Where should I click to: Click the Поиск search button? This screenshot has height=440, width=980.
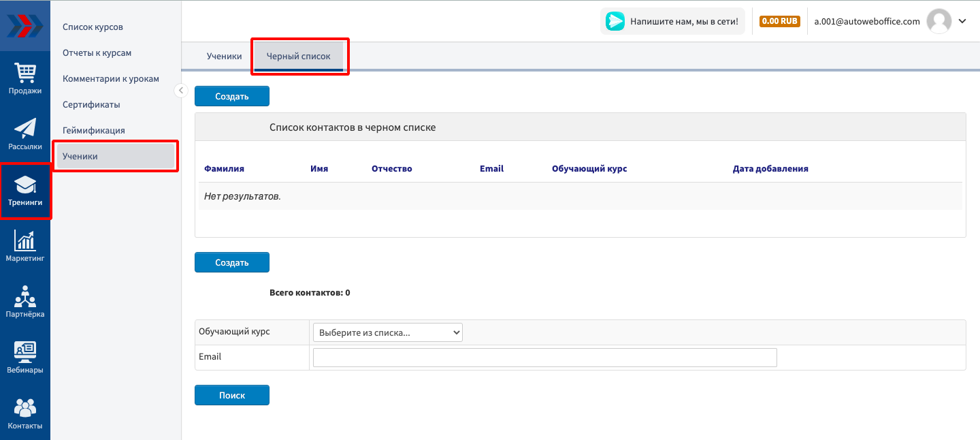(232, 395)
